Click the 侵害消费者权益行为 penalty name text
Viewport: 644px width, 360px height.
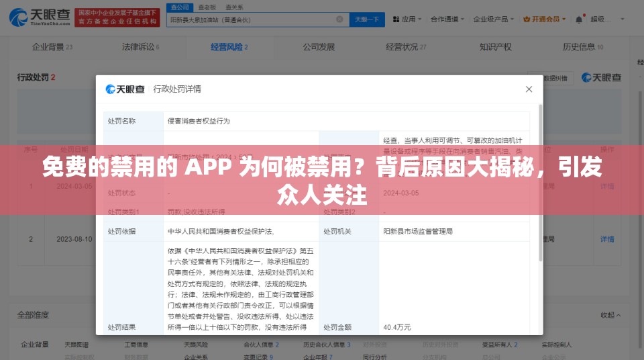(x=199, y=121)
